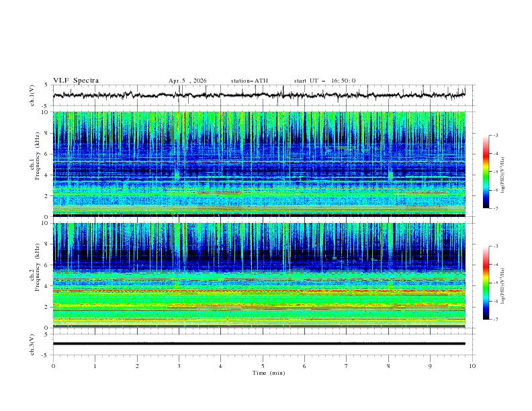Click the "9" tick on the time axis
The width and height of the screenshot is (532, 411).
click(x=430, y=366)
